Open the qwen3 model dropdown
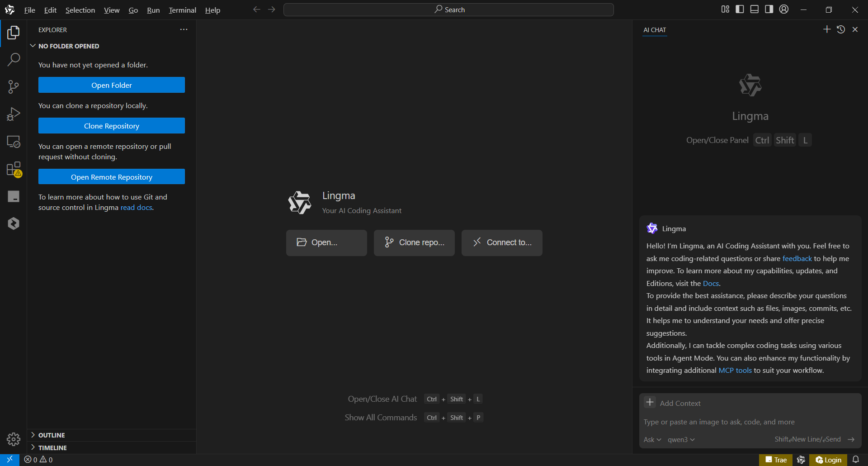868x466 pixels. tap(681, 439)
